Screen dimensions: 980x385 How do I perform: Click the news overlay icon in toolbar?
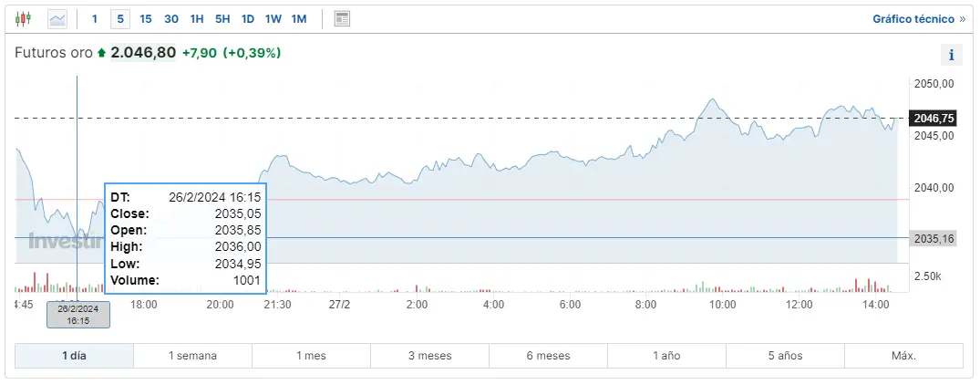(x=342, y=18)
